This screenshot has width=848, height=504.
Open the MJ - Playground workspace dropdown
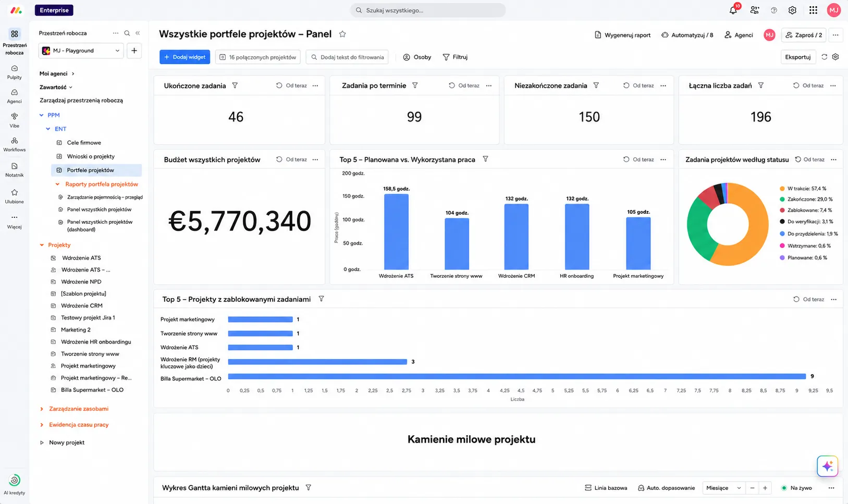(81, 51)
